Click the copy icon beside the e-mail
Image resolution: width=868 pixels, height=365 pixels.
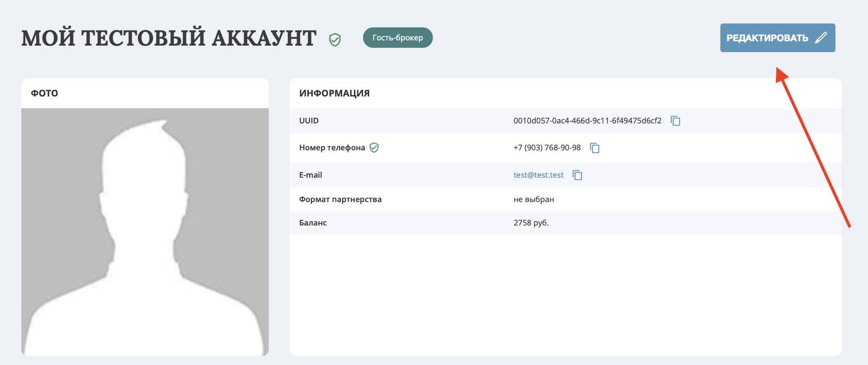[577, 175]
